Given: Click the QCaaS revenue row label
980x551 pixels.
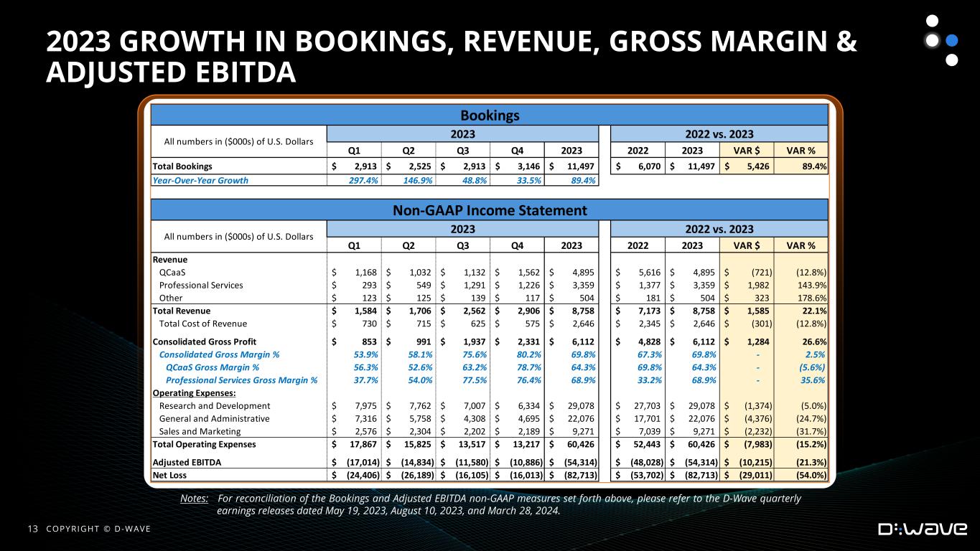Looking at the screenshot, I should [172, 272].
